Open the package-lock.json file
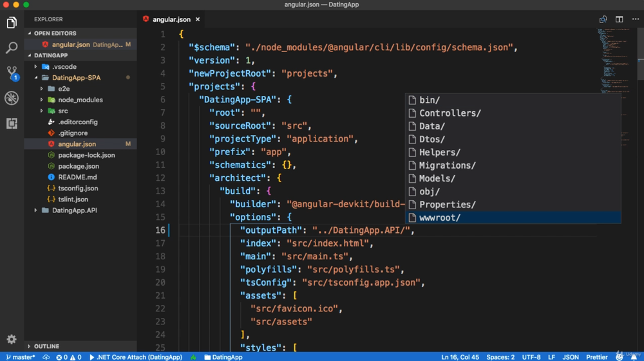This screenshot has height=361, width=644. click(80, 155)
